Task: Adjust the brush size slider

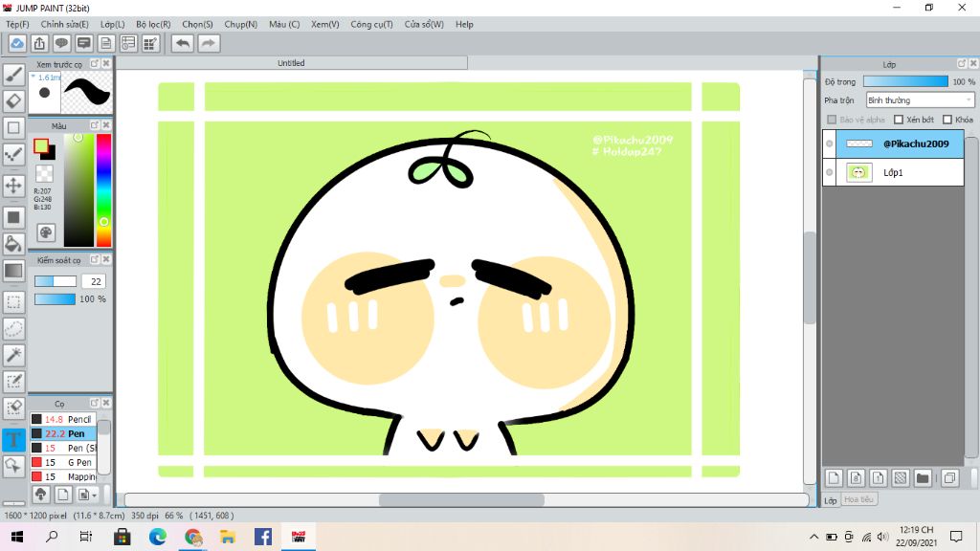Action: 55,282
